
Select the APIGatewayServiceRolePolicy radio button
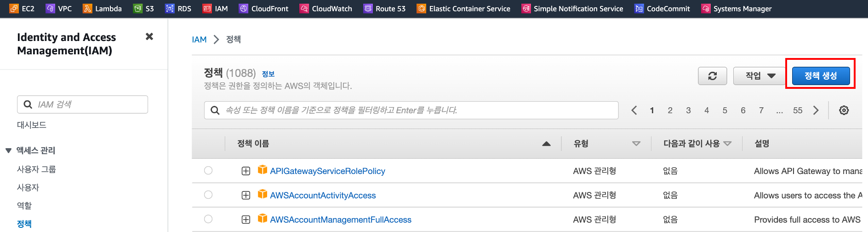coord(208,170)
